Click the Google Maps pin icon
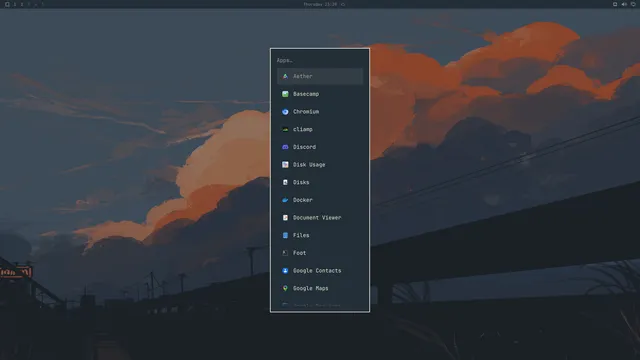Screen dimensions: 640x360 (285, 288)
